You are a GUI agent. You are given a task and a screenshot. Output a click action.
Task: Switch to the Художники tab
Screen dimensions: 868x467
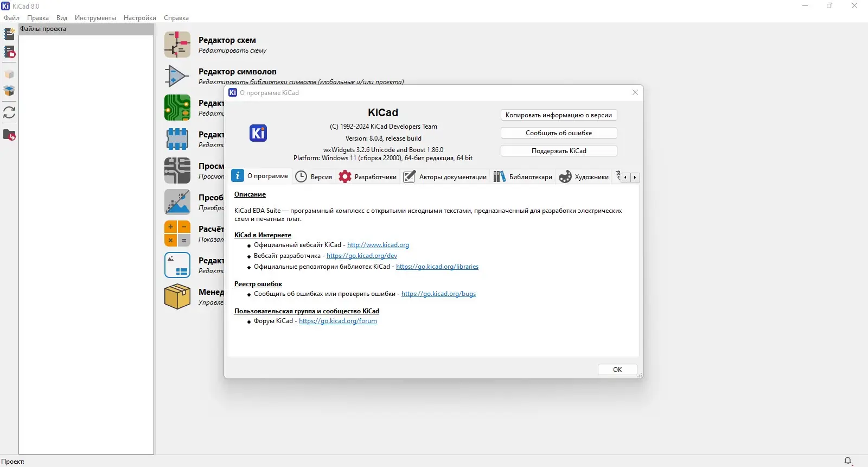click(x=584, y=177)
